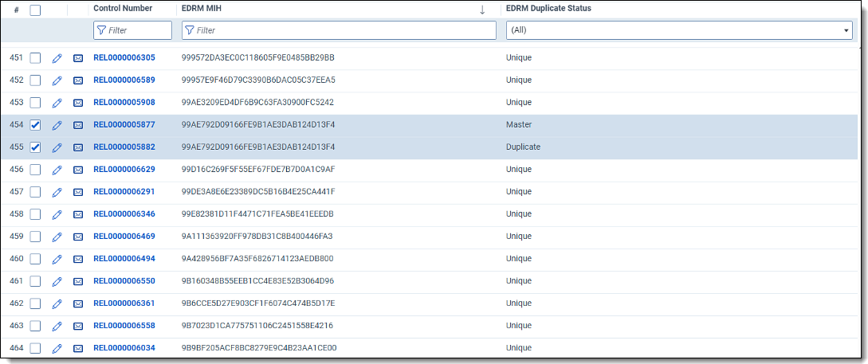Image resolution: width=868 pixels, height=364 pixels.
Task: Uncheck the checkbox for row 454
Action: pos(35,125)
